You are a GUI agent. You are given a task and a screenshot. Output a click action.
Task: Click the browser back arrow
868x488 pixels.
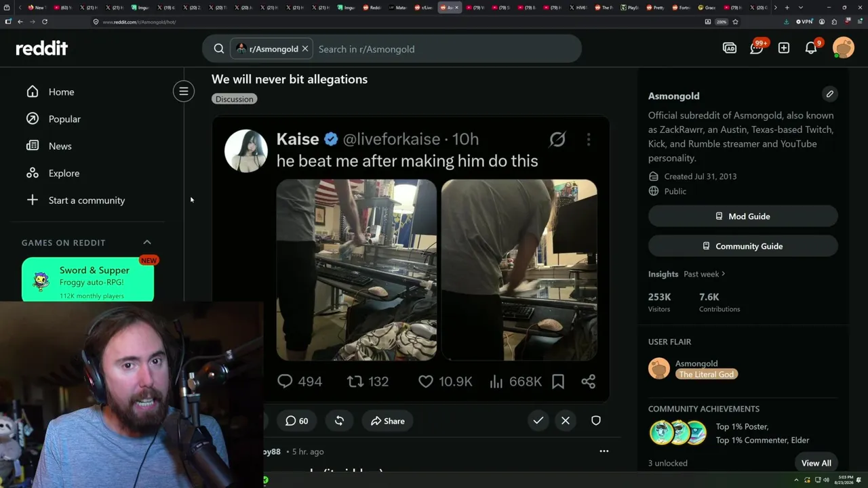[20, 22]
